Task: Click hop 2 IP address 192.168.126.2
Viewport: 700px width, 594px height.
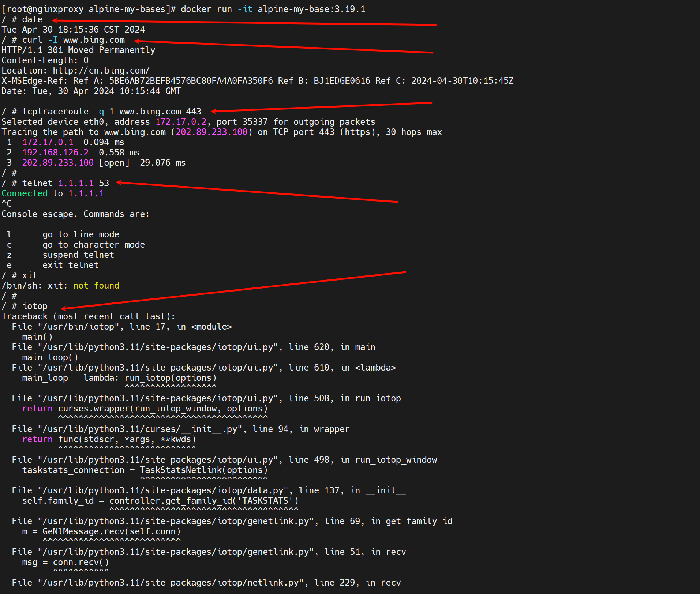Action: 55,153
